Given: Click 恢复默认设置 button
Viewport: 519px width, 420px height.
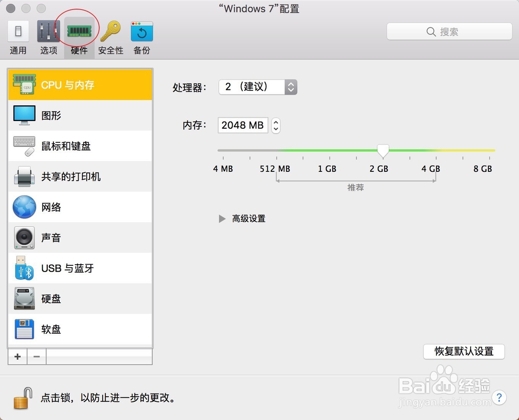Looking at the screenshot, I should [x=463, y=351].
